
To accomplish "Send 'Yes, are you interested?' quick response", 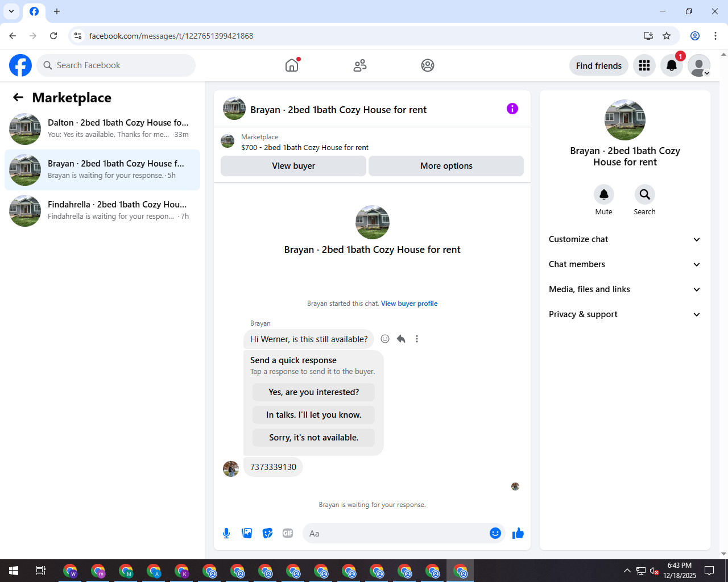I will tap(314, 392).
